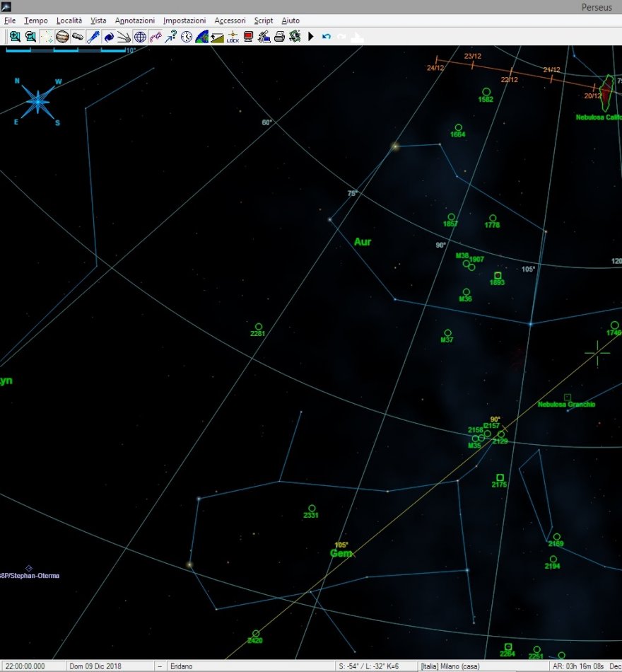
Task: Open the File menu
Action: pyautogui.click(x=10, y=21)
